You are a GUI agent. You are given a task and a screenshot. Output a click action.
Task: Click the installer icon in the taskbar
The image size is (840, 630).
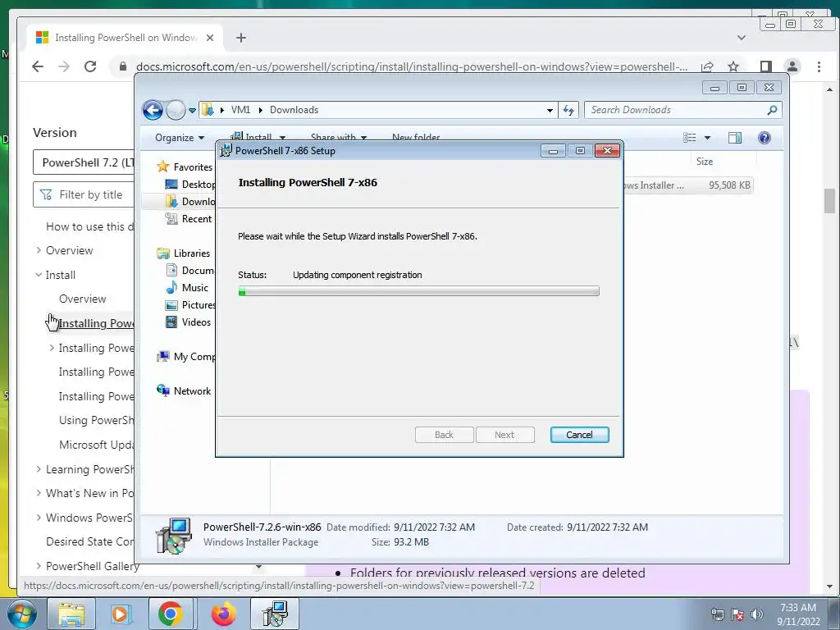[276, 614]
